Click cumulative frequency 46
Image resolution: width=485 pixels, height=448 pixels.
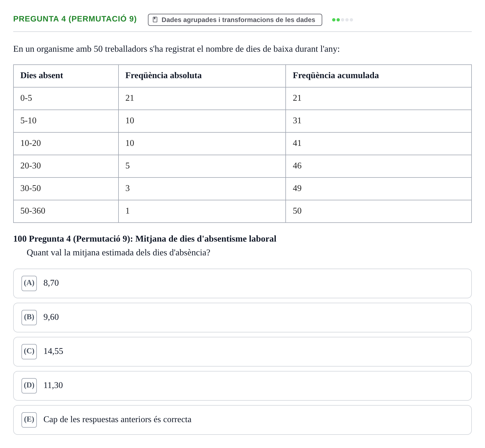pyautogui.click(x=379, y=166)
